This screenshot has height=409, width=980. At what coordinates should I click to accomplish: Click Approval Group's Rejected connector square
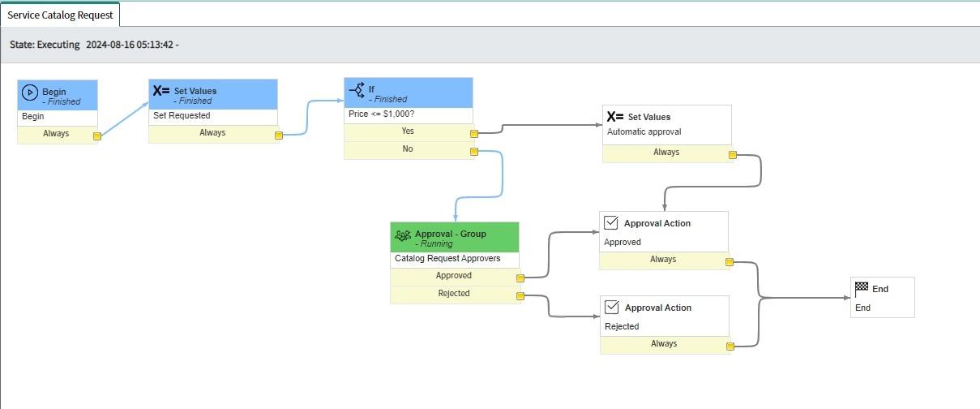tap(520, 296)
